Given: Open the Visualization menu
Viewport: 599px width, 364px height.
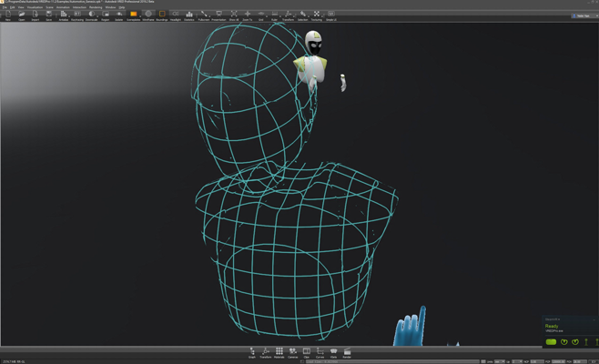Looking at the screenshot, I should coord(35,7).
